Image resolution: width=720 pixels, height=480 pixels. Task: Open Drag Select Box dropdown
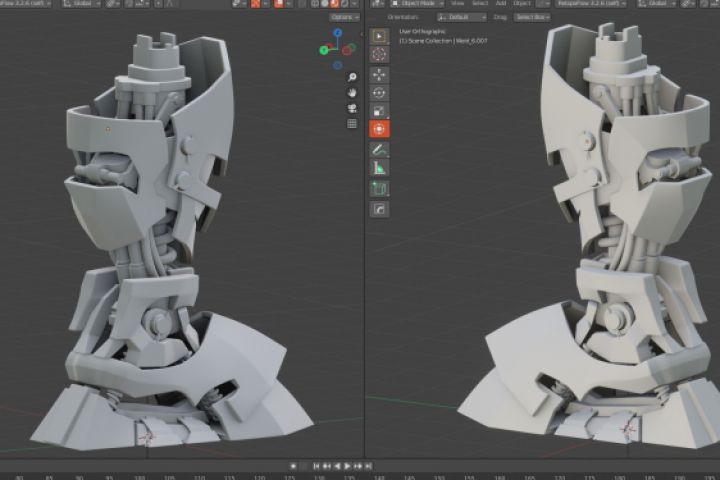pyautogui.click(x=532, y=17)
